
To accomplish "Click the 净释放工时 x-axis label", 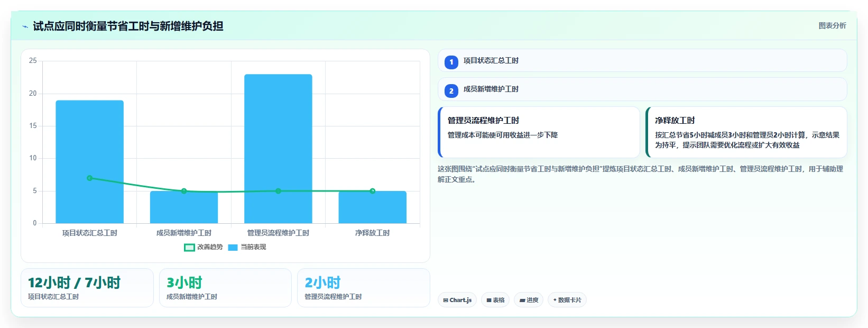I will [x=373, y=233].
